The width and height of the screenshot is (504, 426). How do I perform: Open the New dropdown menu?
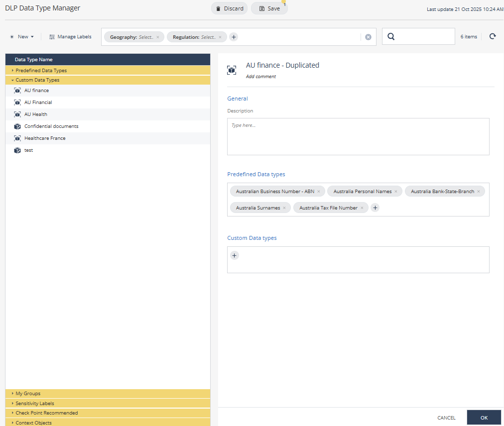(x=22, y=37)
